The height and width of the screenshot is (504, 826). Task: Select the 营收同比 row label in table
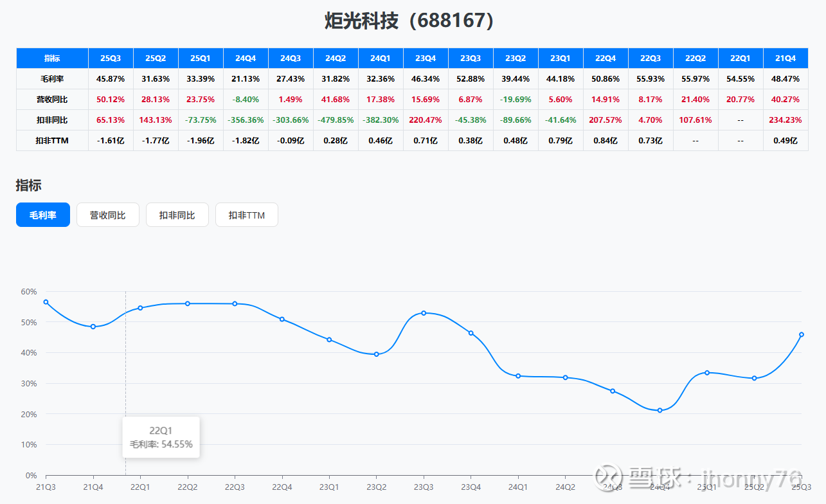click(52, 100)
